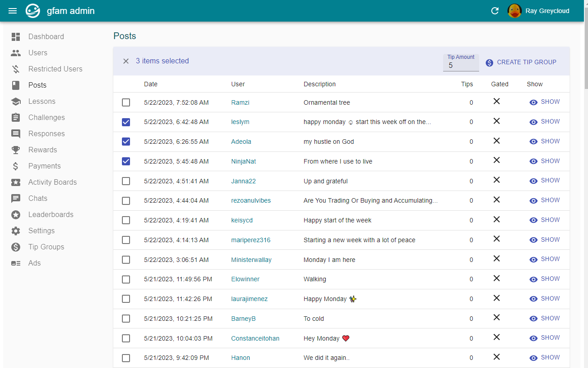Screen dimensions: 588x368
Task: Open user link Constanceitohan
Action: [x=255, y=338]
